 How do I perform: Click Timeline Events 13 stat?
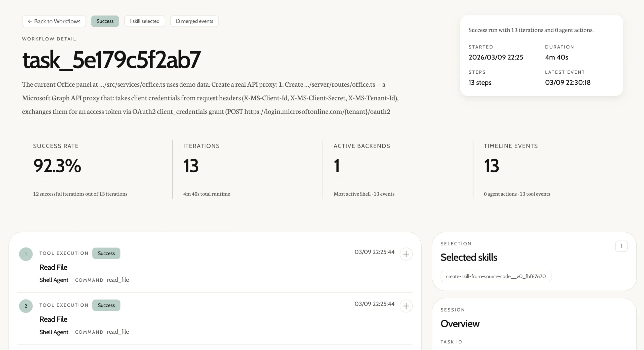click(x=491, y=166)
